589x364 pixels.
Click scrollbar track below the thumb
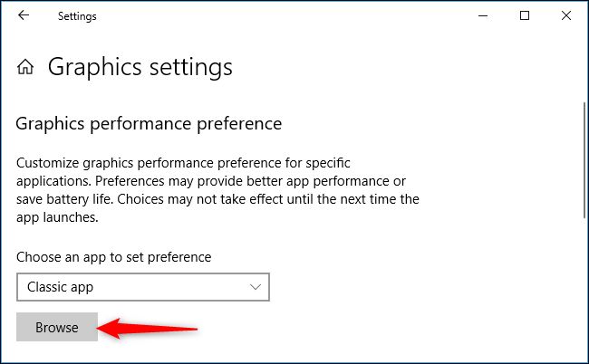(584, 289)
